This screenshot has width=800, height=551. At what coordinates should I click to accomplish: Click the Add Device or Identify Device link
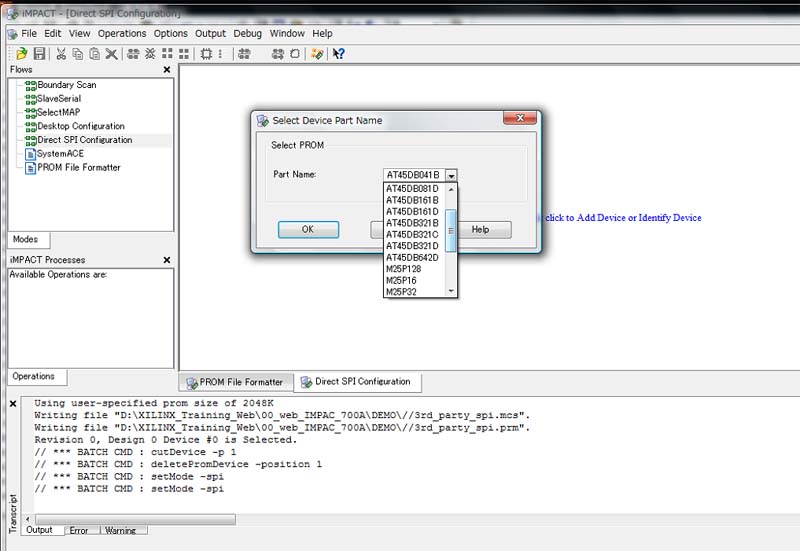pyautogui.click(x=623, y=218)
